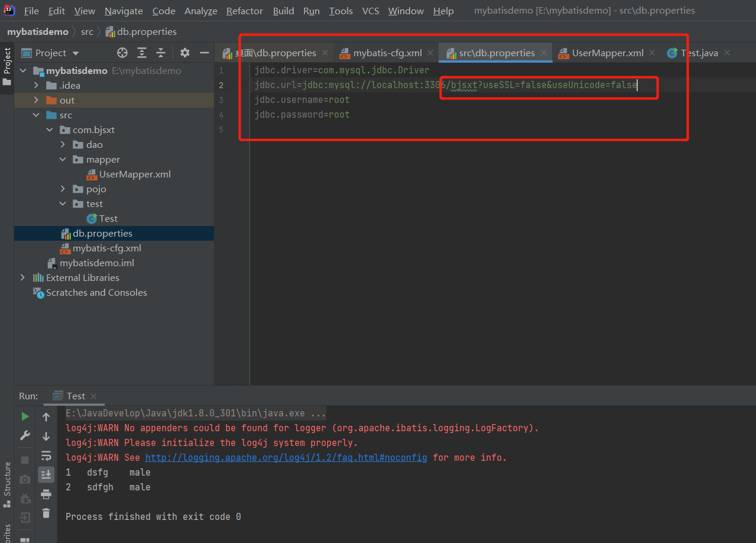Click the locate/select opened file target icon

point(122,53)
